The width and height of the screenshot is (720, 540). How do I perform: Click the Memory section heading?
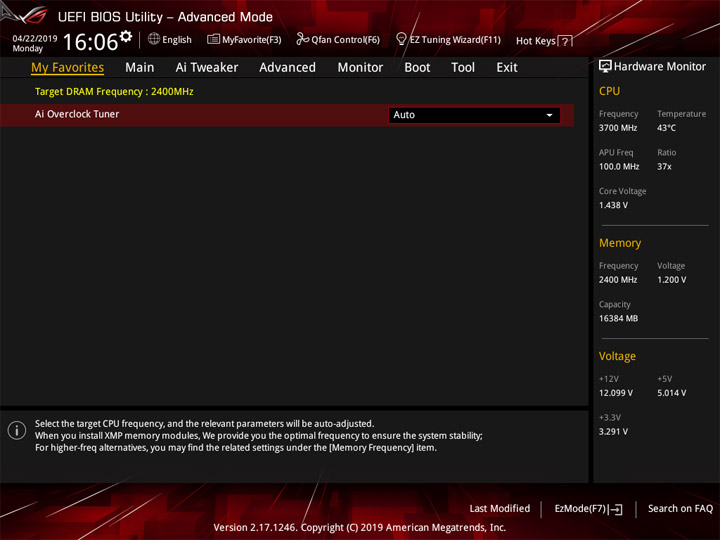pyautogui.click(x=620, y=243)
